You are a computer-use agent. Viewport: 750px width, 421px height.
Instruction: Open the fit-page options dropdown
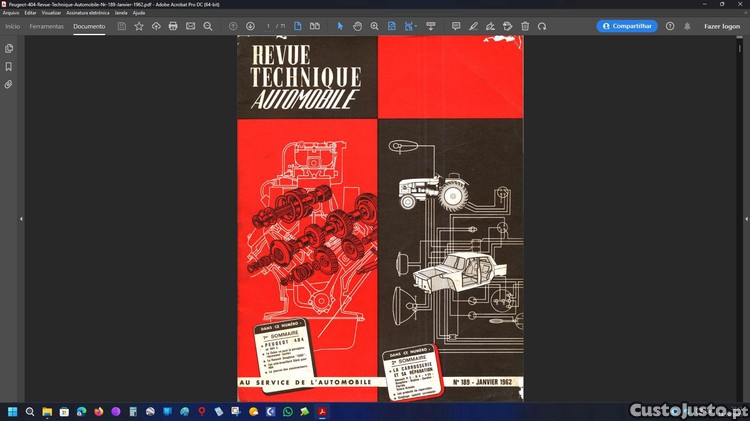pos(412,26)
